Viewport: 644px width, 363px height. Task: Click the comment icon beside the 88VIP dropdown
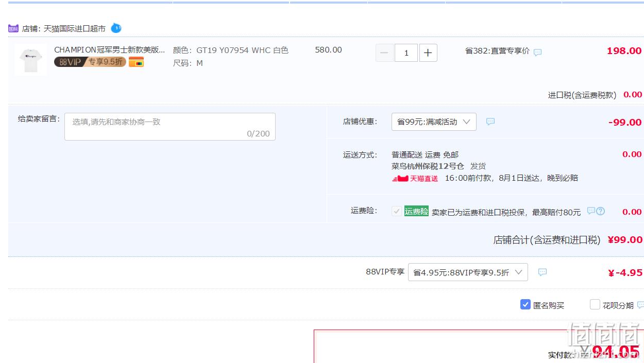coord(543,272)
